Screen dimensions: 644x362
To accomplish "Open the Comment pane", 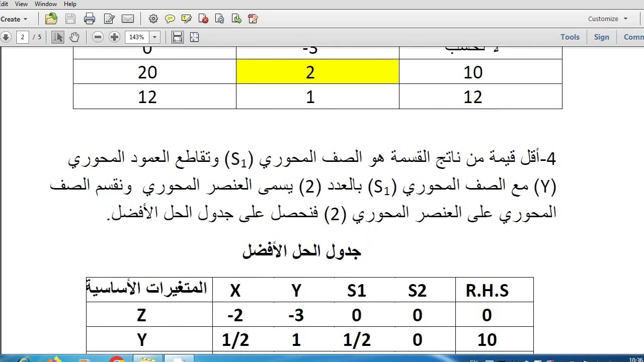I will [633, 37].
